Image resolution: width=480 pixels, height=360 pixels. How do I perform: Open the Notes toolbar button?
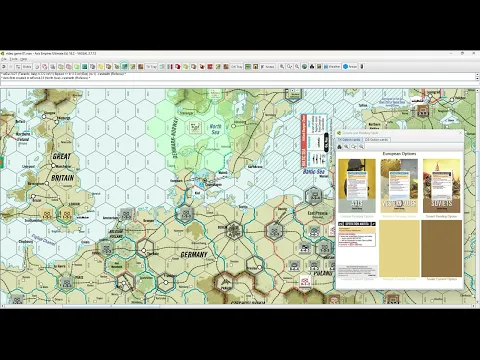coord(268,67)
